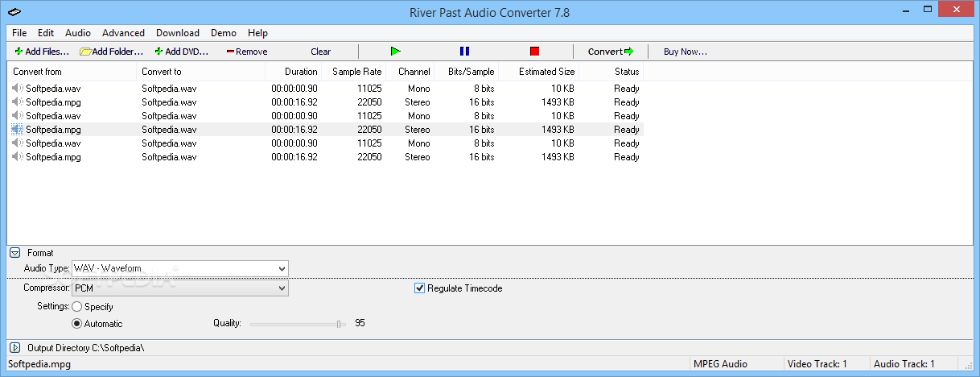Click the Quality slider handle
This screenshot has height=377, width=980.
pos(340,324)
